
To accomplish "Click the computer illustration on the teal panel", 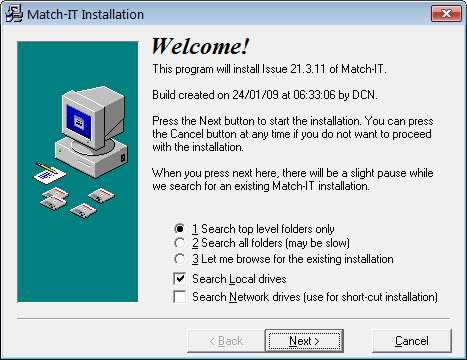I will (x=91, y=132).
